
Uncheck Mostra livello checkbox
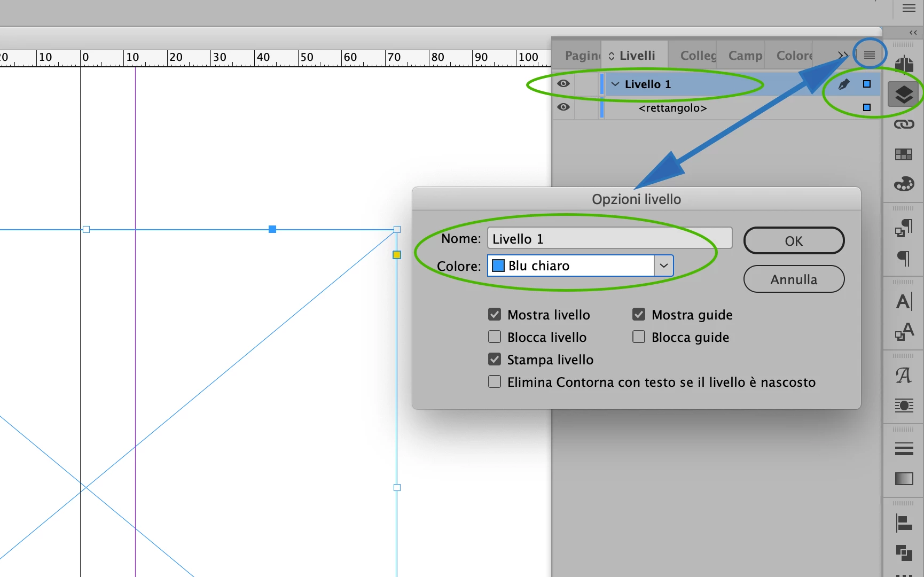495,315
